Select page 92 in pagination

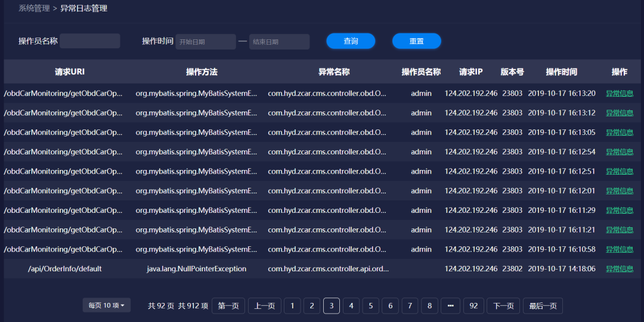tap(473, 306)
